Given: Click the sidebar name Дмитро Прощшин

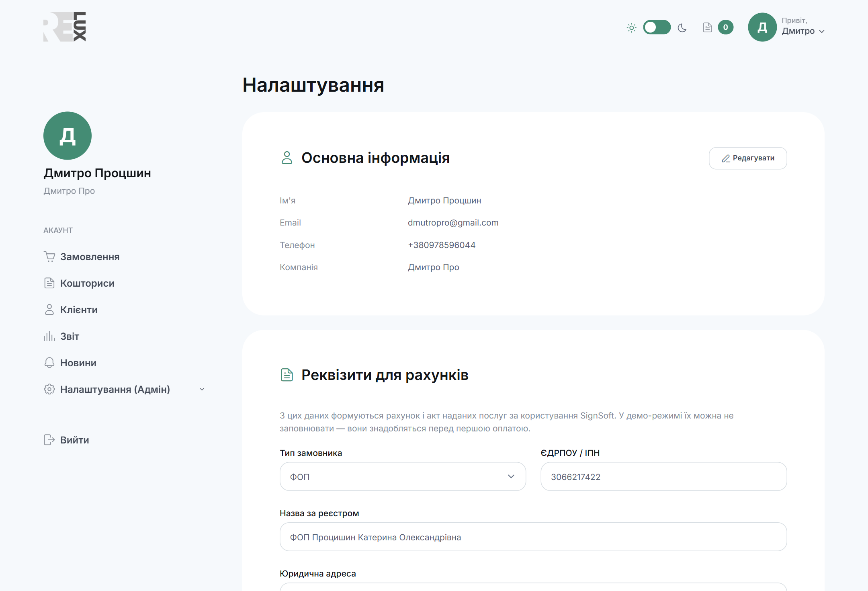Looking at the screenshot, I should tap(97, 173).
